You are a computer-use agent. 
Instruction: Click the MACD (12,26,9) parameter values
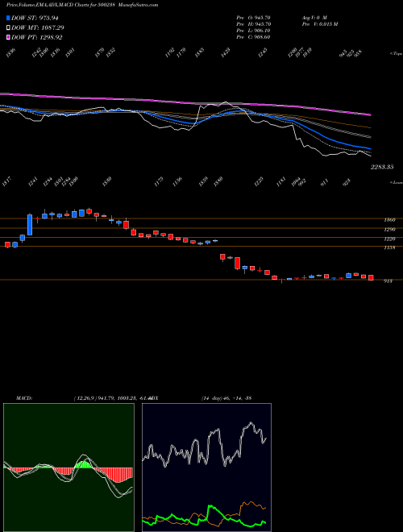pos(112,397)
